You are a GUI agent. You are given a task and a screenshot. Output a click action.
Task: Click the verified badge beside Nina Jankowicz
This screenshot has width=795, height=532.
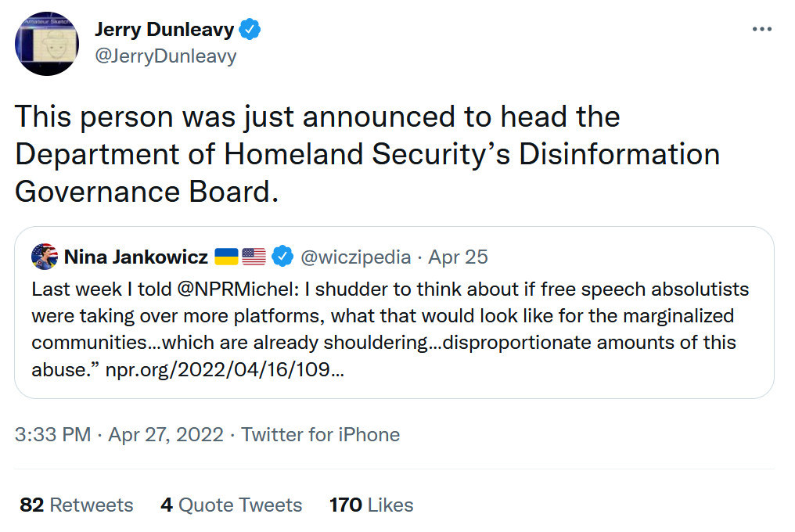click(282, 257)
